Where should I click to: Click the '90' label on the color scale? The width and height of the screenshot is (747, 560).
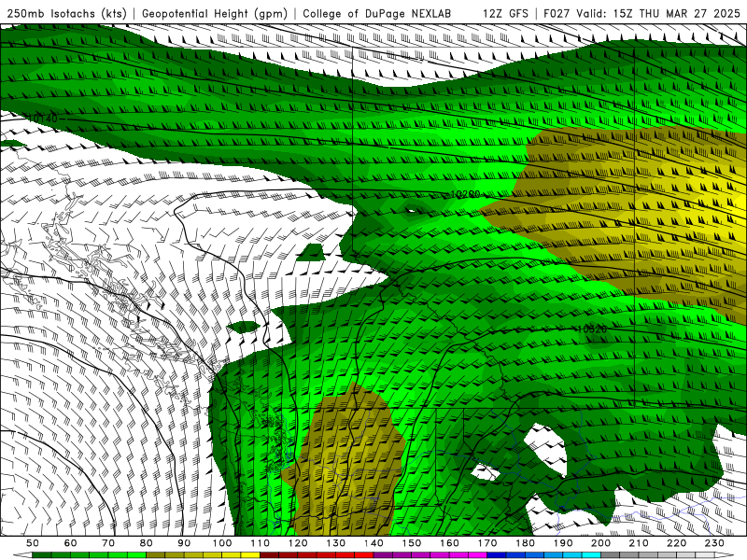point(184,543)
